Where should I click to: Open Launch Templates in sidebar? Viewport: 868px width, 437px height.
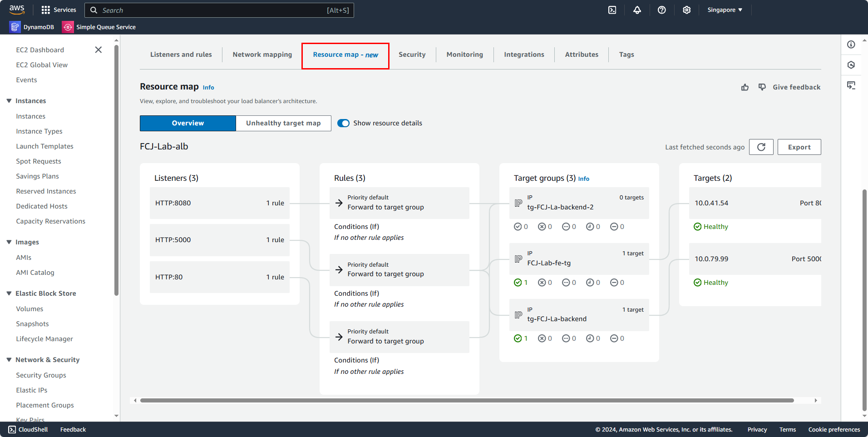[44, 146]
